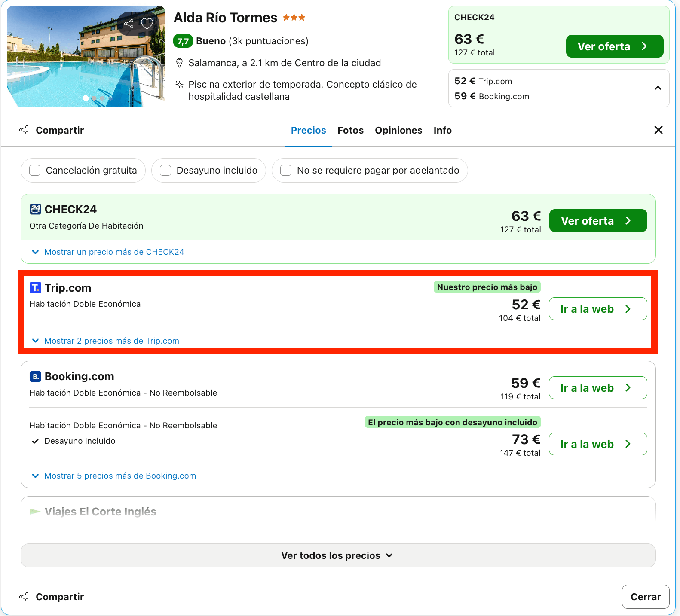
Task: Click the share icon next to top Compartir
Action: [24, 130]
